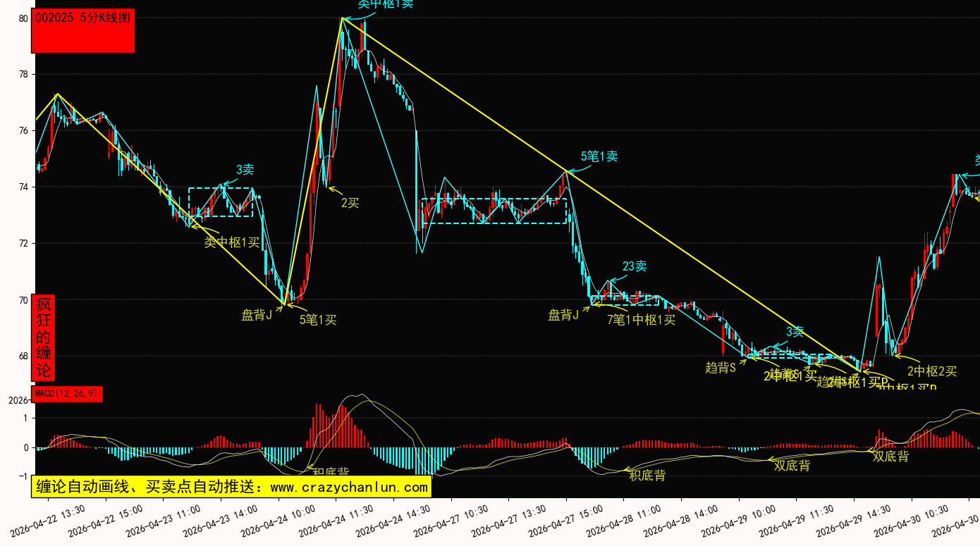
Task: Click the 5笔1买 buy signal label
Action: pos(318,320)
